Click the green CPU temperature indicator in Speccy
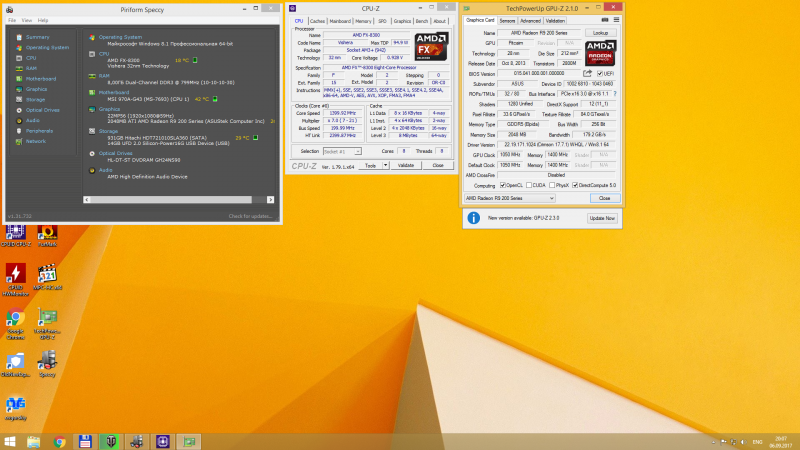 click(195, 60)
